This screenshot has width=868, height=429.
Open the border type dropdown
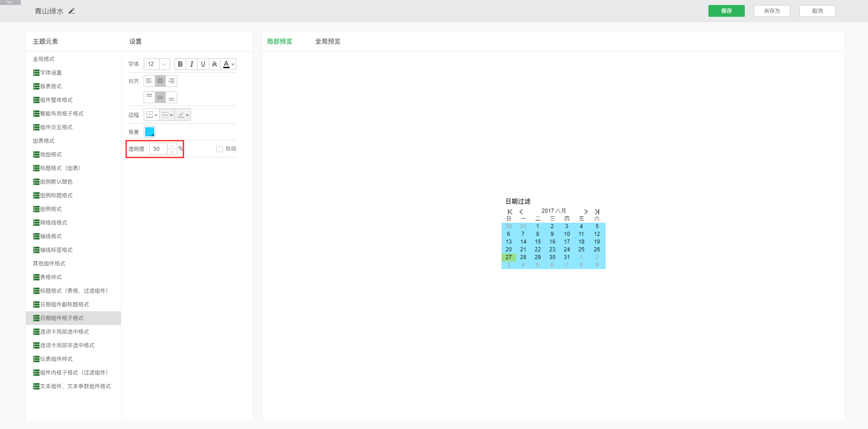coord(151,115)
